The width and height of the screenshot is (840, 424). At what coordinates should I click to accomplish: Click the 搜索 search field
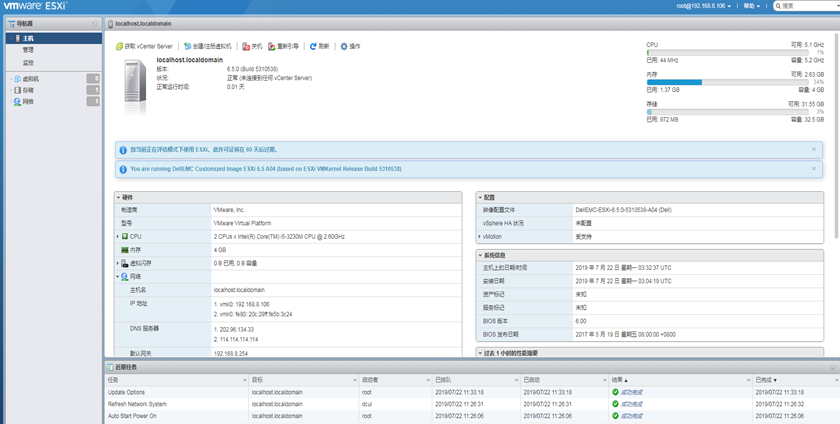tap(808, 6)
